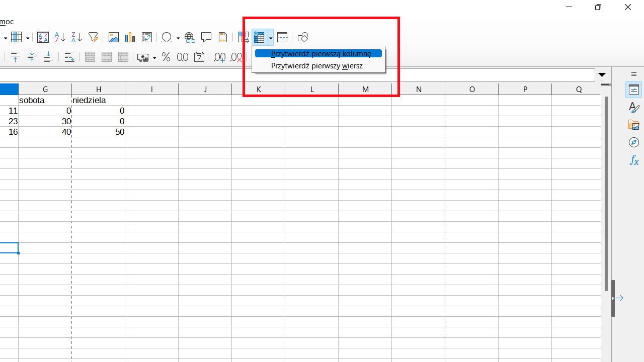Restore down the application window
Screen dimensions: 644x362
pos(598,7)
